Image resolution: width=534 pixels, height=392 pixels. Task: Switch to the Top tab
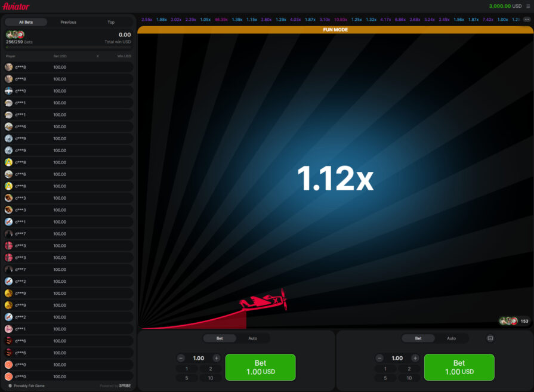point(111,22)
